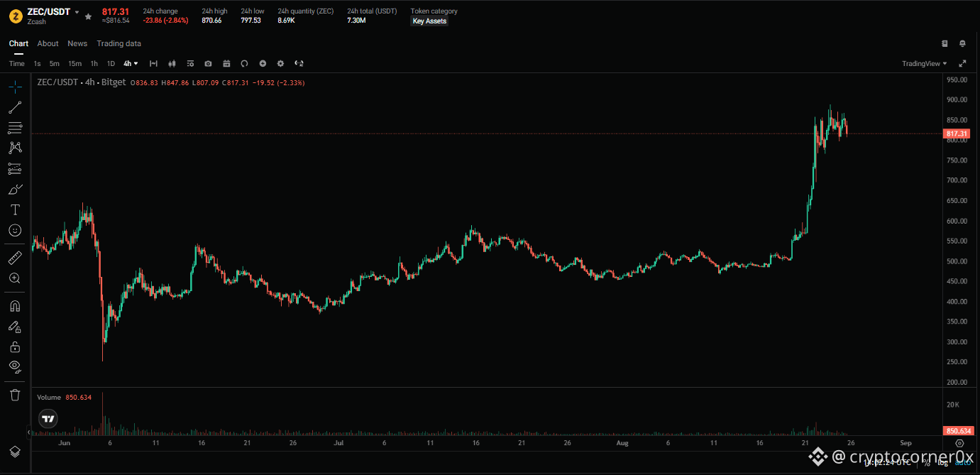980x475 pixels.
Task: Open the notification bell icon
Action: (x=962, y=43)
